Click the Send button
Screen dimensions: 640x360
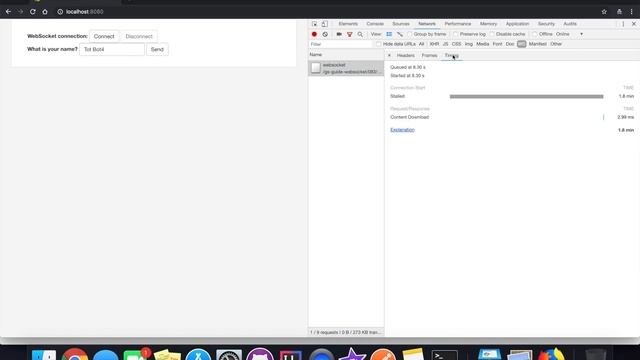coord(157,49)
